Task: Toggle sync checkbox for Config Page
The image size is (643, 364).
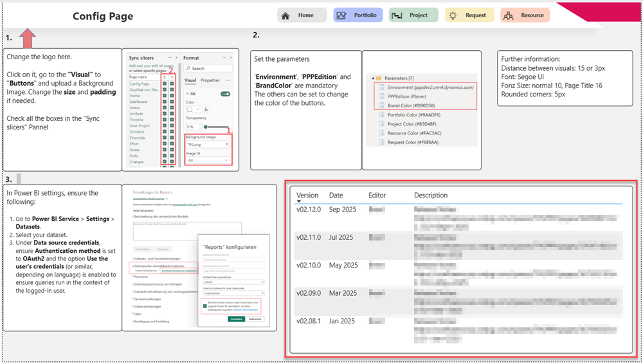Action: coord(165,84)
